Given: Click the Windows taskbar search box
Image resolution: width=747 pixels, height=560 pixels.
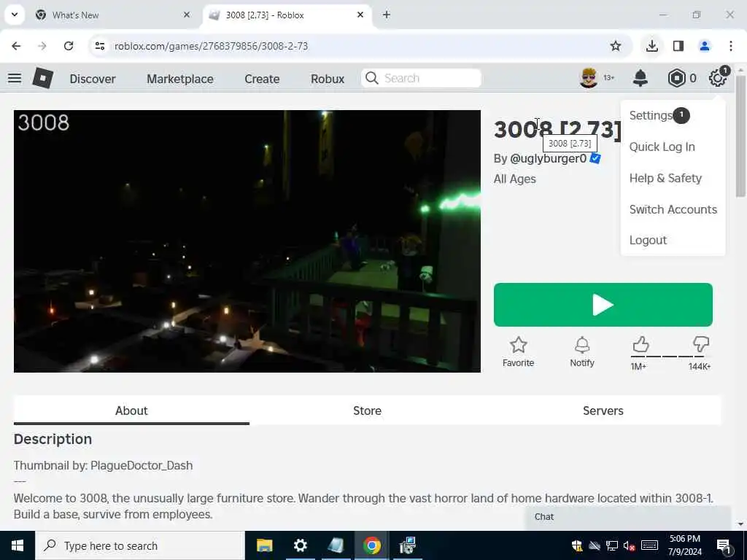Looking at the screenshot, I should click(x=140, y=545).
